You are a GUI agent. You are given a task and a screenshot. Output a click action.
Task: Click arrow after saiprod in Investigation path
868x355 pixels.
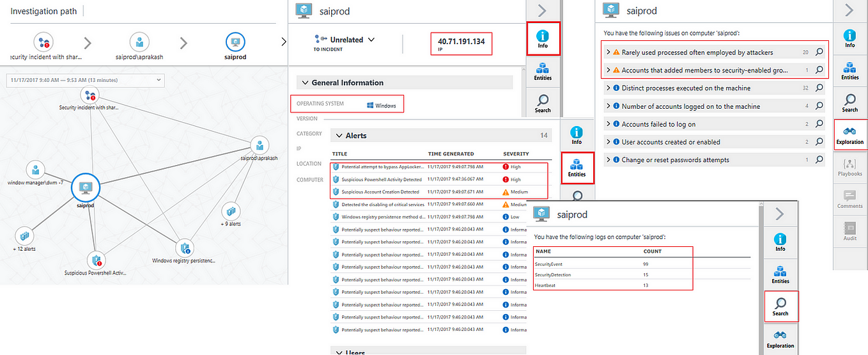284,42
